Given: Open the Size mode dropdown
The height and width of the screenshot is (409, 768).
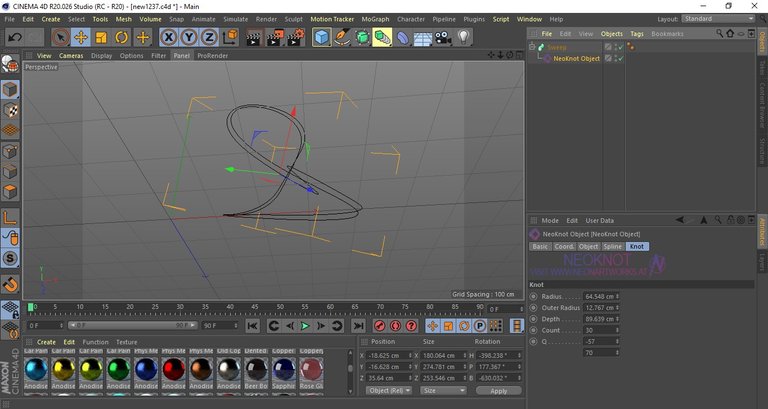Looking at the screenshot, I should point(443,390).
